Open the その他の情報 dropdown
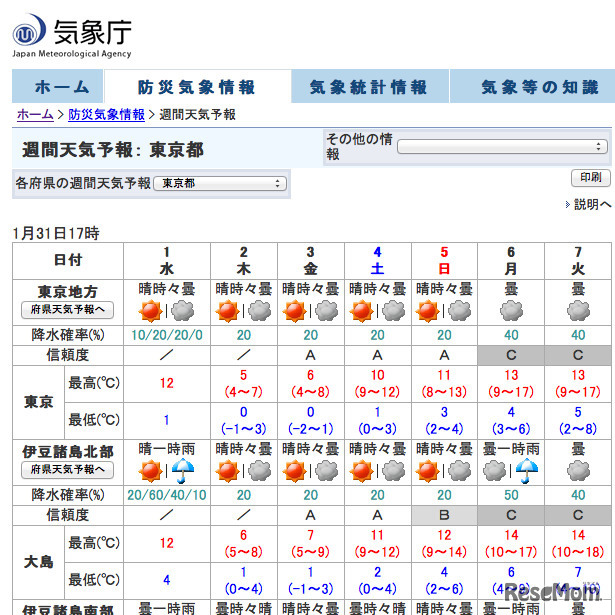The height and width of the screenshot is (615, 615). point(502,147)
